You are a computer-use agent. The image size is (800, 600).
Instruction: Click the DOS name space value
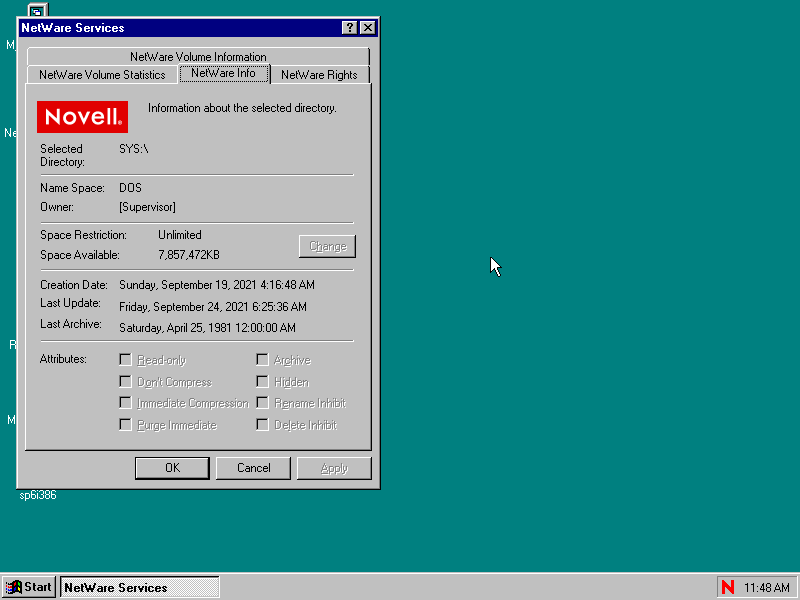(x=131, y=188)
